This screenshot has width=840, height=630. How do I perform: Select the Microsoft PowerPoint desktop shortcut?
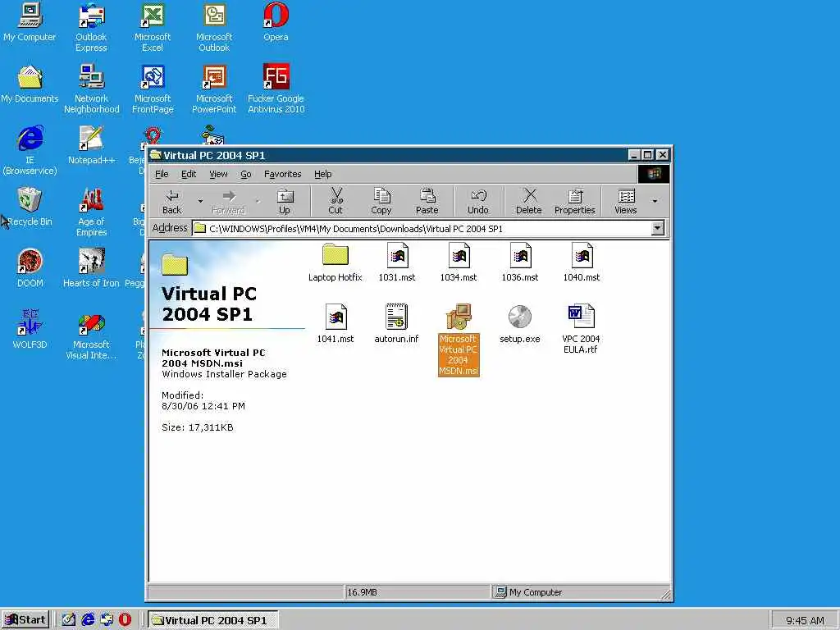[214, 89]
